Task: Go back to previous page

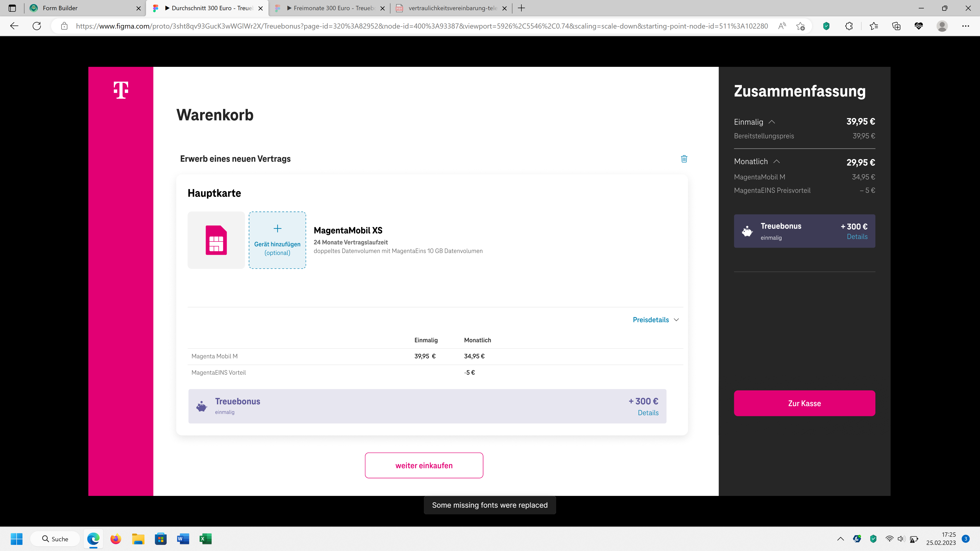Action: click(x=15, y=26)
